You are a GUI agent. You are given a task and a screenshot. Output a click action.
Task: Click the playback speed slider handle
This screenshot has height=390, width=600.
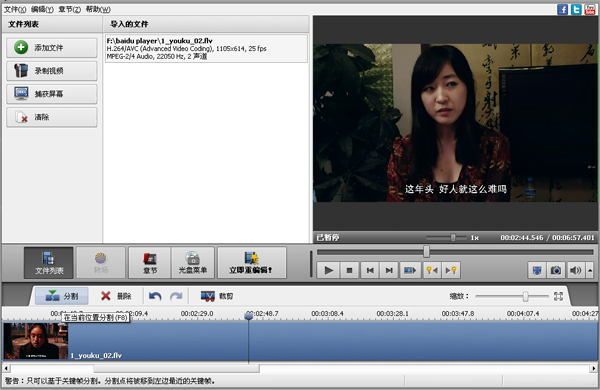click(x=453, y=238)
